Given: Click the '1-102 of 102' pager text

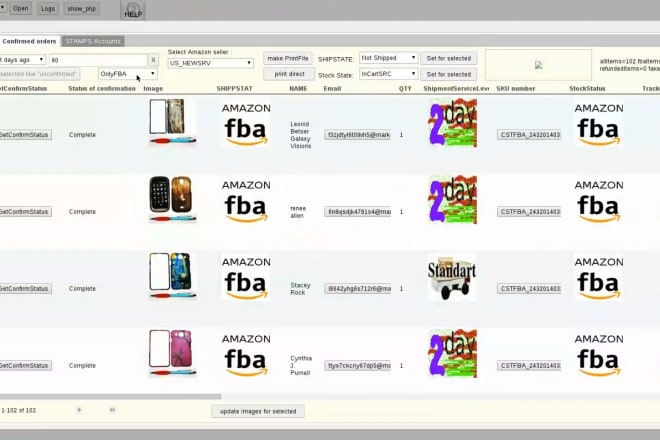Looking at the screenshot, I should 19,410.
